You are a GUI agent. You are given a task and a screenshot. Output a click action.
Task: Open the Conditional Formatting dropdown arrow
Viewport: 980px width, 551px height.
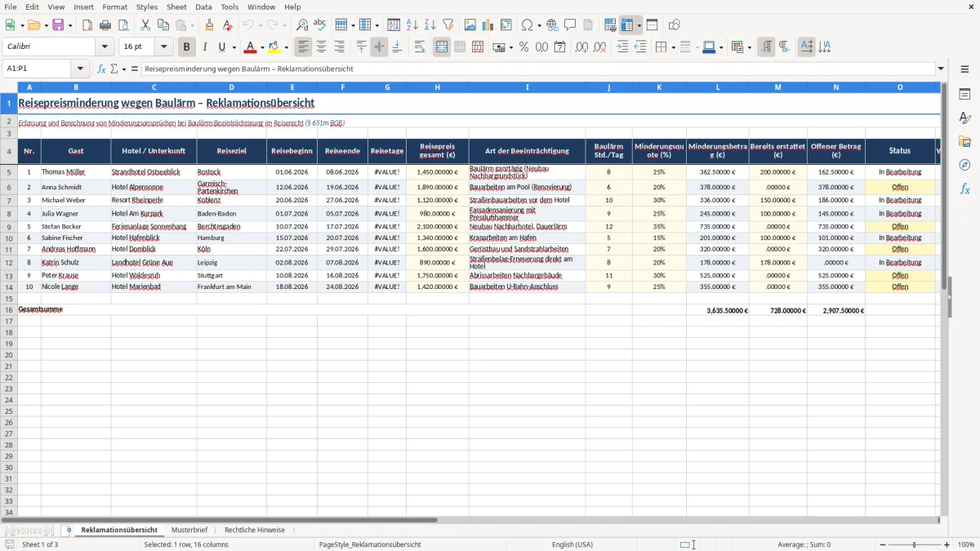coord(750,47)
